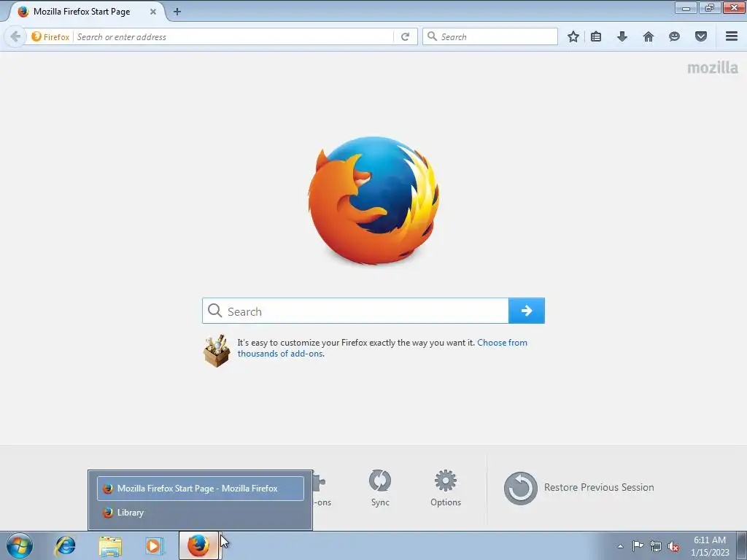Image resolution: width=747 pixels, height=560 pixels.
Task: Click the mozilla wordmark link
Action: click(x=712, y=68)
